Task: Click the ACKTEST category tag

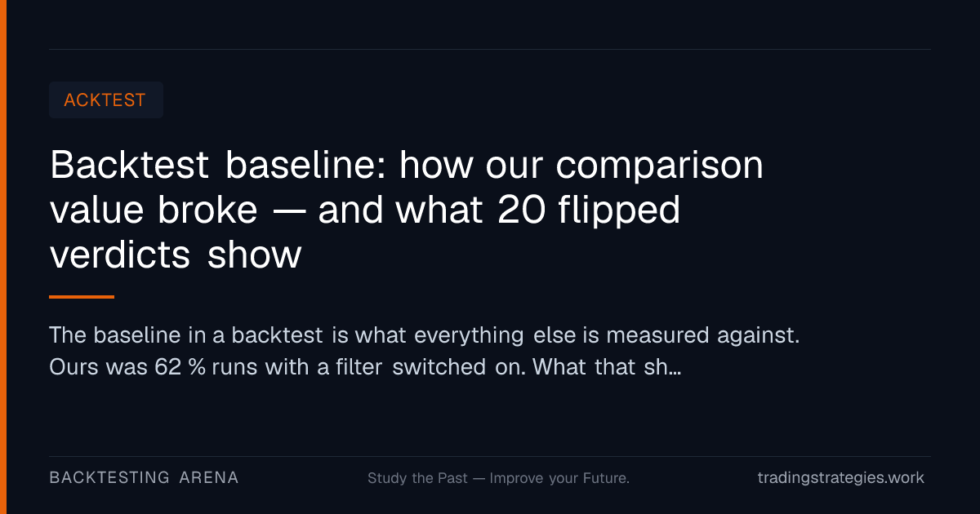Action: pos(106,100)
